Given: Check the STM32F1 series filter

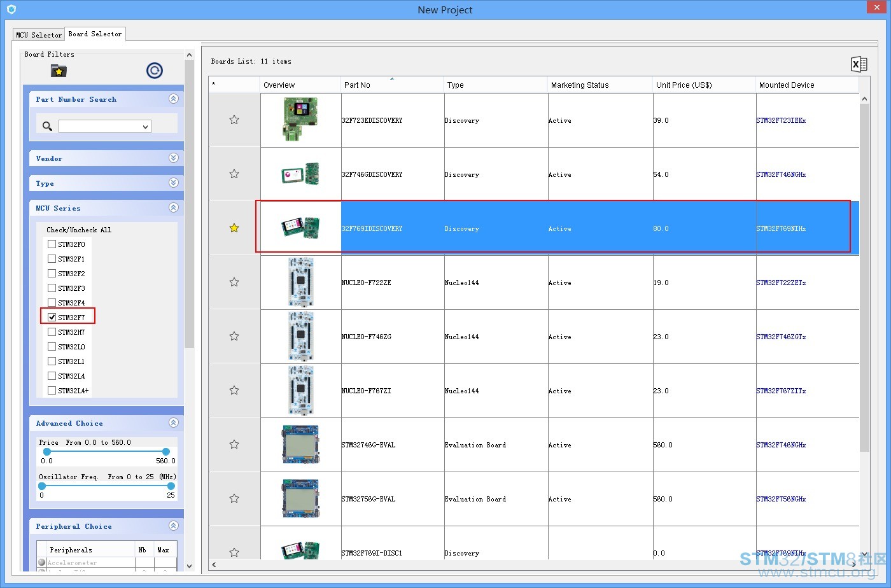Looking at the screenshot, I should pos(52,259).
